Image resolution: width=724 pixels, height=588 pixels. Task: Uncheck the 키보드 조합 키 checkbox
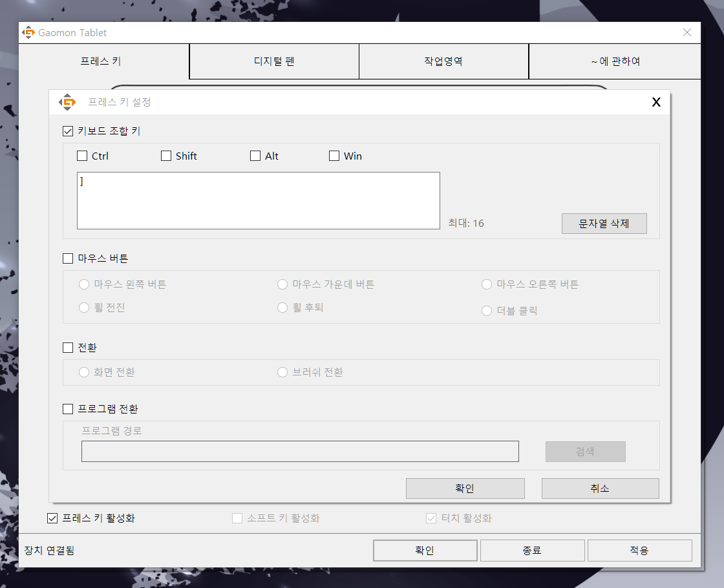(x=68, y=131)
